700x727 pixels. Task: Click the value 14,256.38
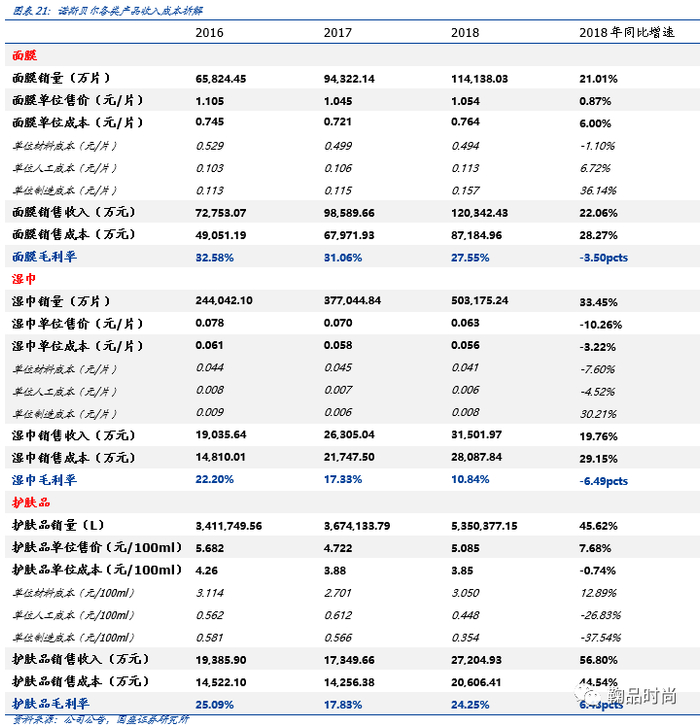[349, 682]
